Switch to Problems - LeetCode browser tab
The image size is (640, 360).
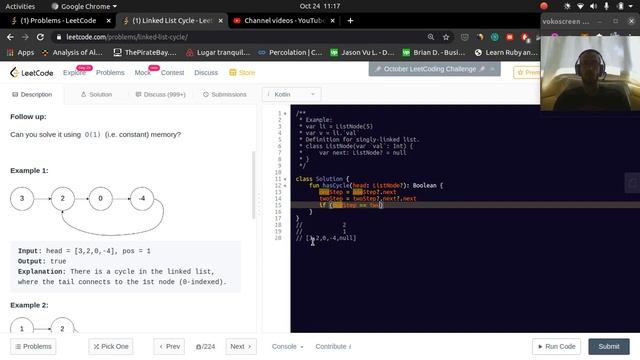coord(57,21)
